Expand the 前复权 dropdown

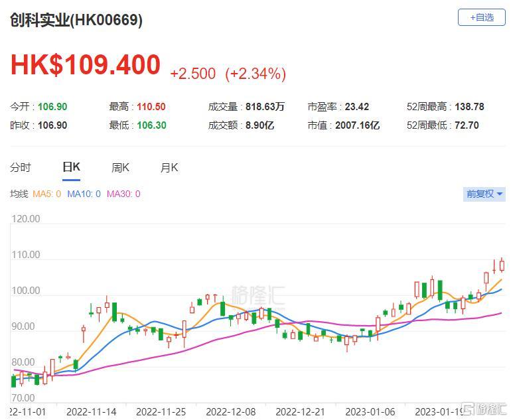pos(484,194)
